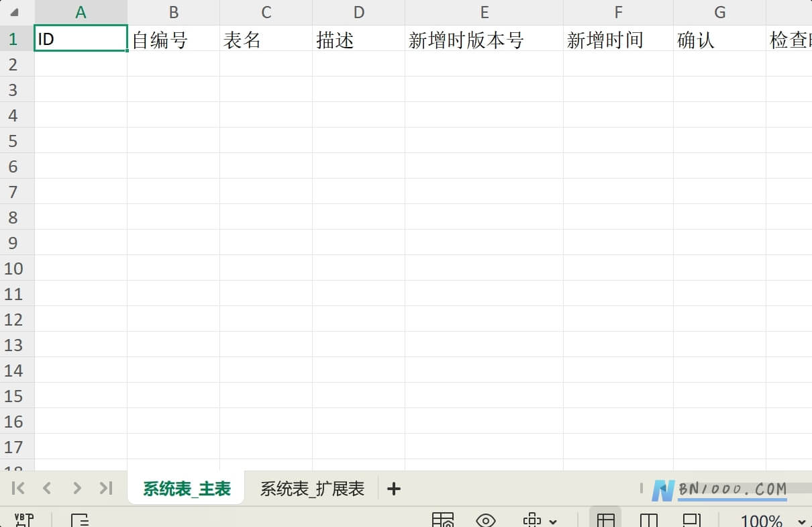Select row 9 header
The image size is (812, 527).
tap(17, 242)
